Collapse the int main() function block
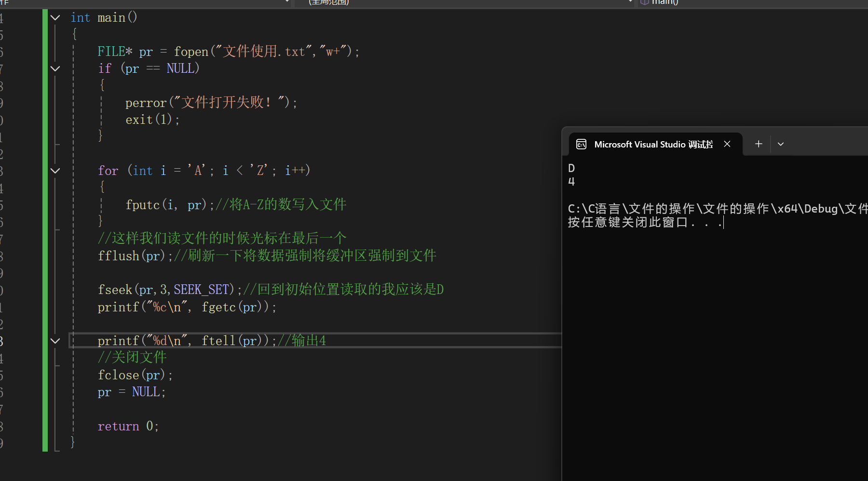The width and height of the screenshot is (868, 481). 55,18
